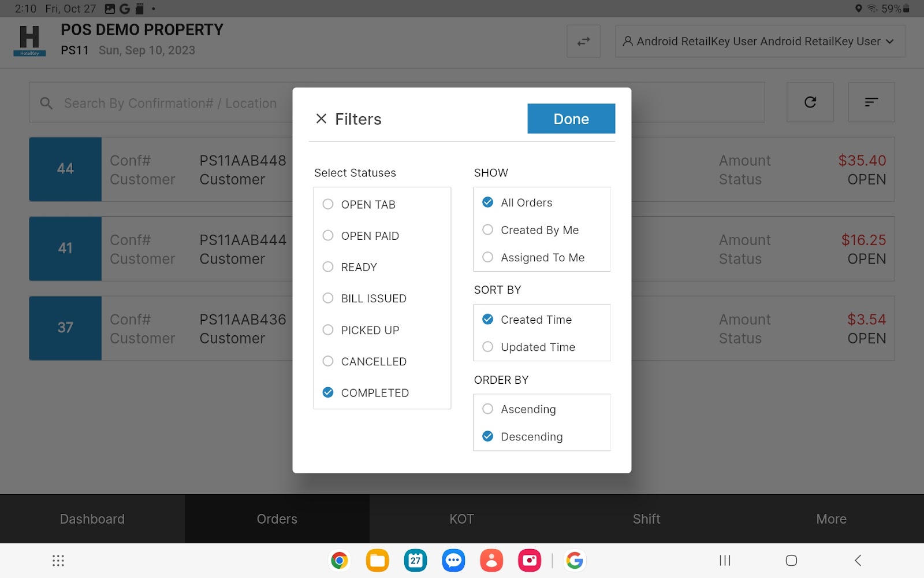Click the Search By Confirmation field
924x578 pixels.
167,103
